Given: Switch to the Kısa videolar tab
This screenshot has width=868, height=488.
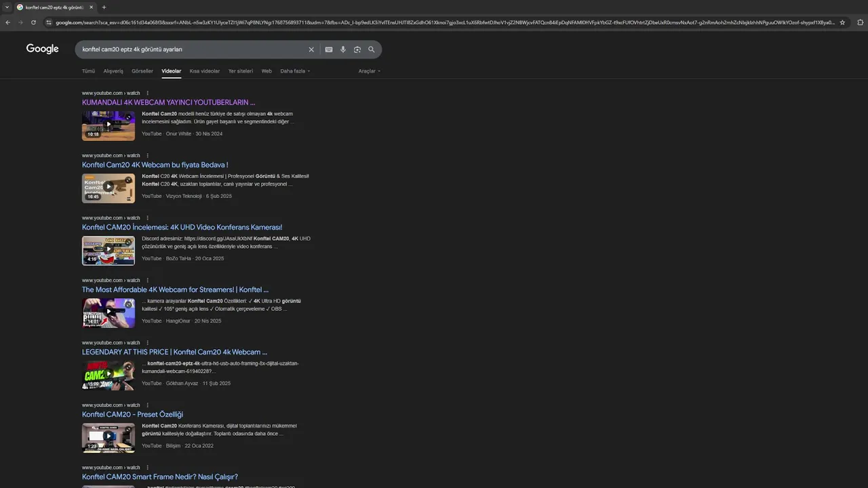Looking at the screenshot, I should (x=205, y=71).
